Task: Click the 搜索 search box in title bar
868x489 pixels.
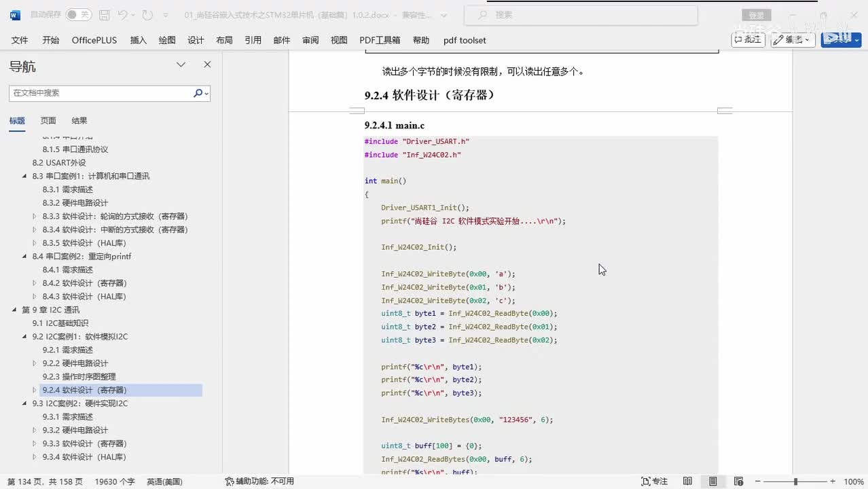Action: pyautogui.click(x=581, y=15)
